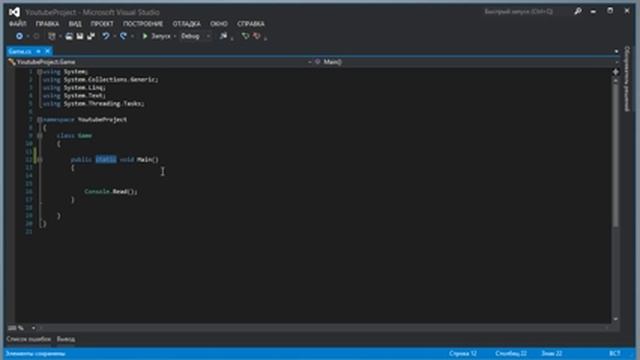Open the Redo history dropdown arrow
Viewport: 640px width, 360px height.
[132, 36]
